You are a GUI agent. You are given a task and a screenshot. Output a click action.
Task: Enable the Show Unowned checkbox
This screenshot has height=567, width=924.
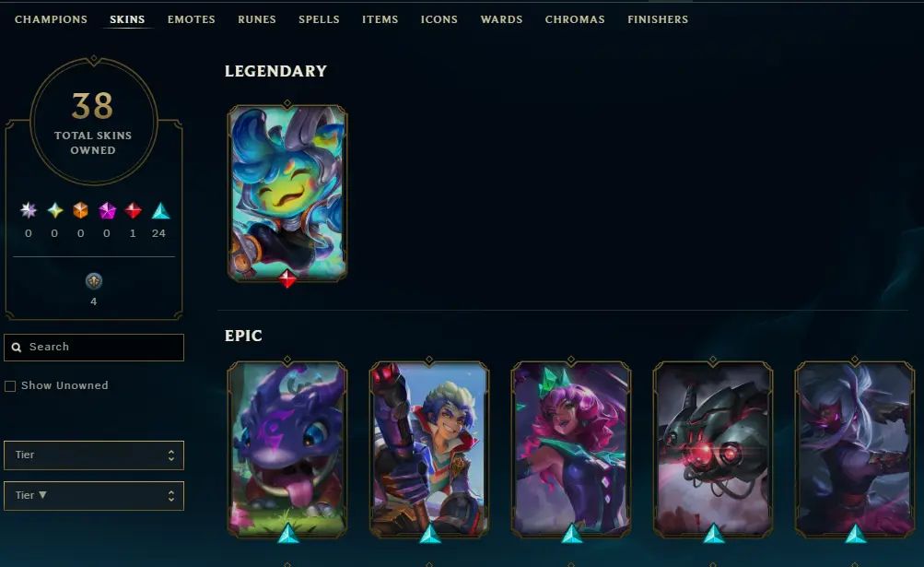coord(10,386)
